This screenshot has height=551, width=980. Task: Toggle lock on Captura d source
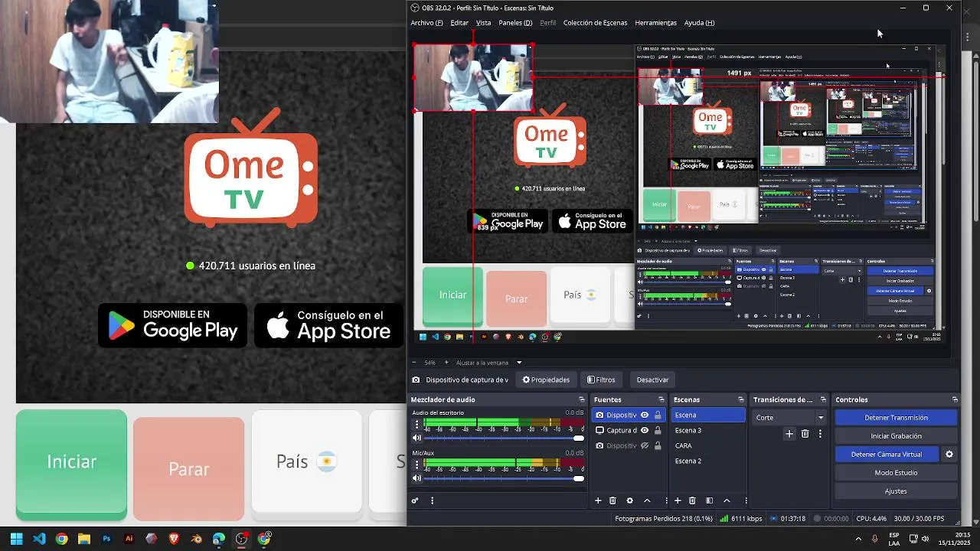tap(658, 430)
